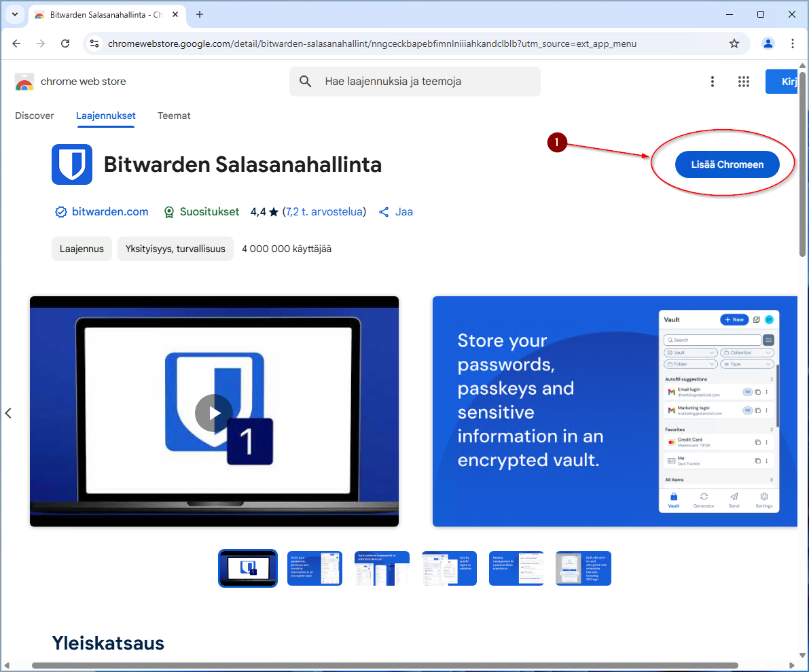
Task: Click the blue Kirj sign-in button
Action: coord(782,82)
